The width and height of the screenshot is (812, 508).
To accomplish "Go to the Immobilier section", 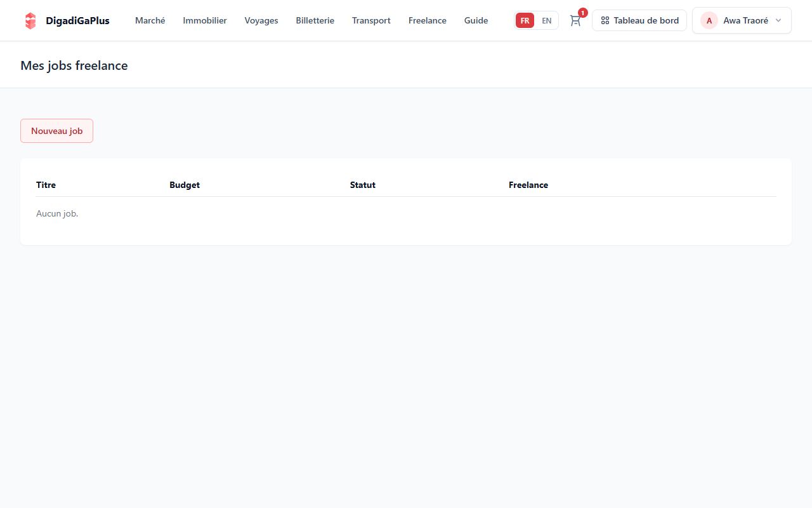I will click(205, 20).
